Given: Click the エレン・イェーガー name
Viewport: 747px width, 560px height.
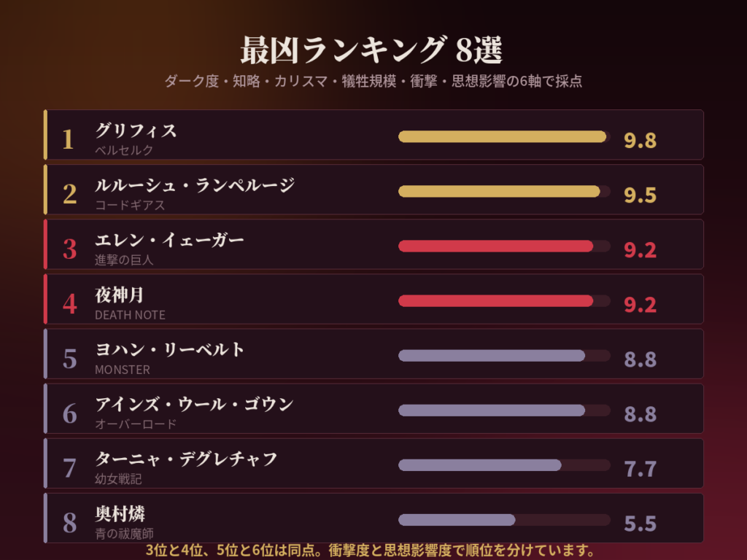Looking at the screenshot, I should [169, 240].
